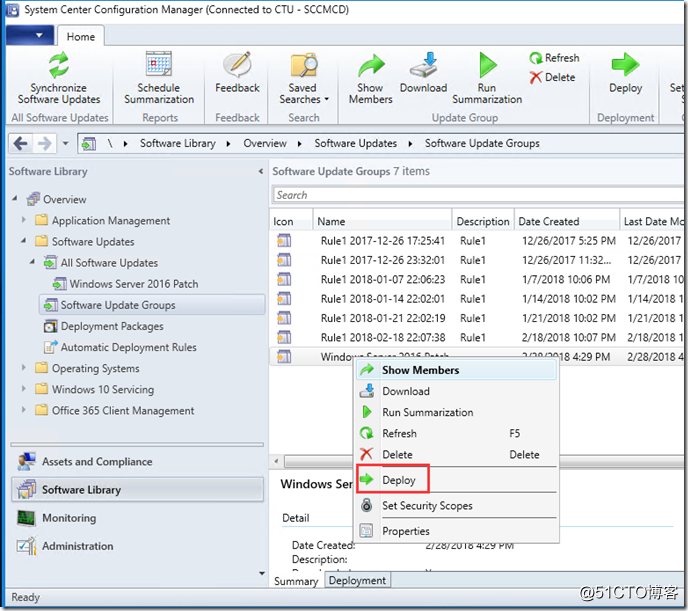This screenshot has height=611, width=688.
Task: Select row Rule1 2018-01-21 22:02:19
Action: point(477,318)
